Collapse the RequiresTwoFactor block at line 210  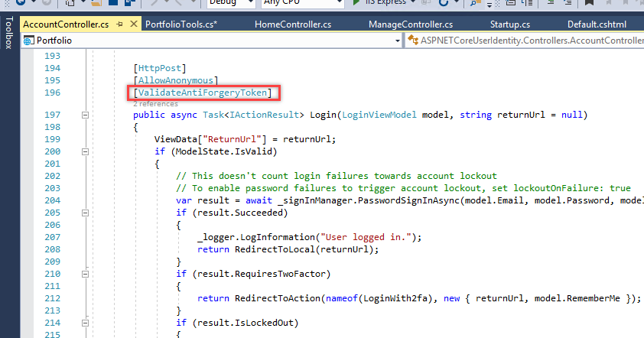pyautogui.click(x=85, y=274)
